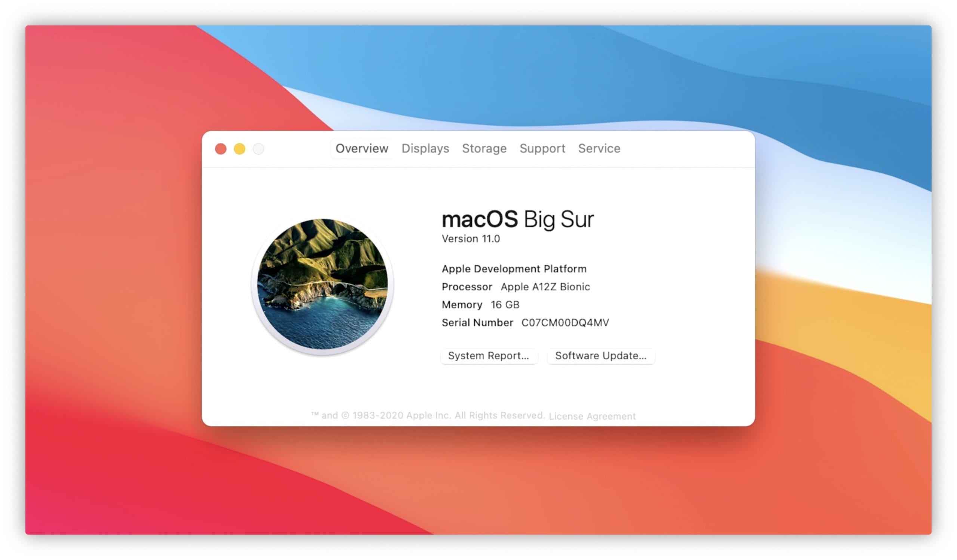Click the macOS Big Sur landscape icon

coord(322,284)
